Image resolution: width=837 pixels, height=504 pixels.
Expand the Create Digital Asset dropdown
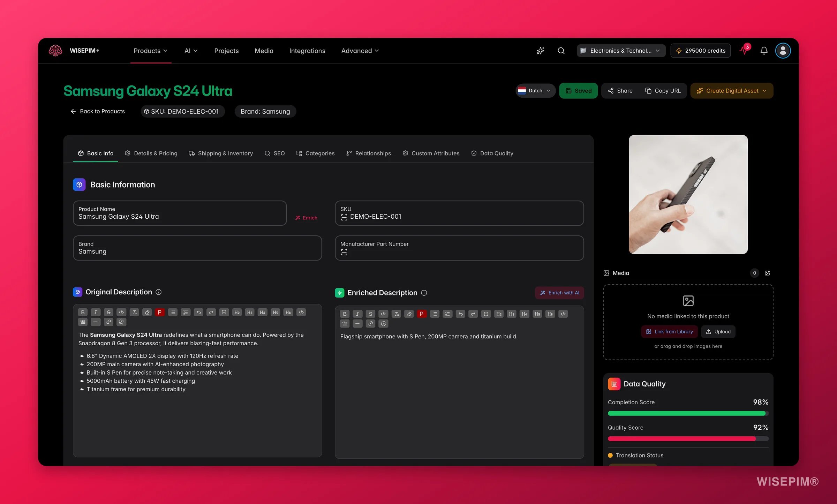(x=732, y=91)
